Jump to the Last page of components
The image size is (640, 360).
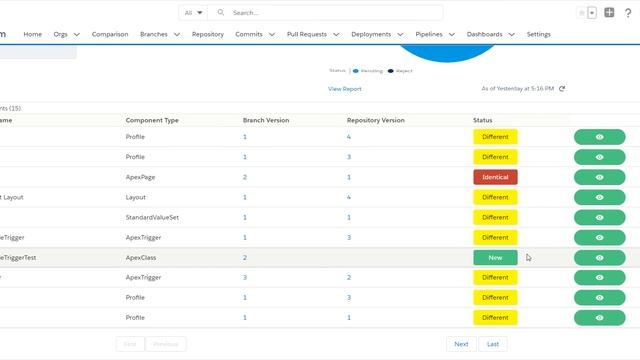(493, 344)
